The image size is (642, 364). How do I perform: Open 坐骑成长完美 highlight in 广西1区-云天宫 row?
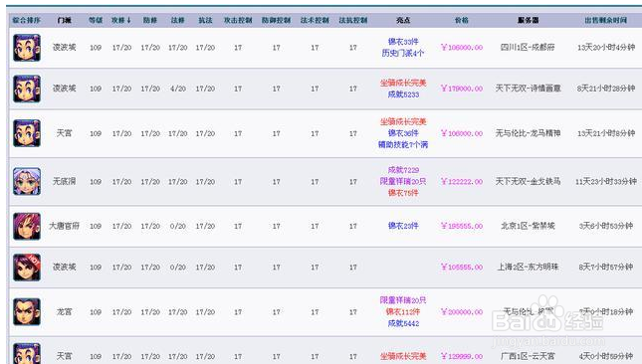[403, 356]
